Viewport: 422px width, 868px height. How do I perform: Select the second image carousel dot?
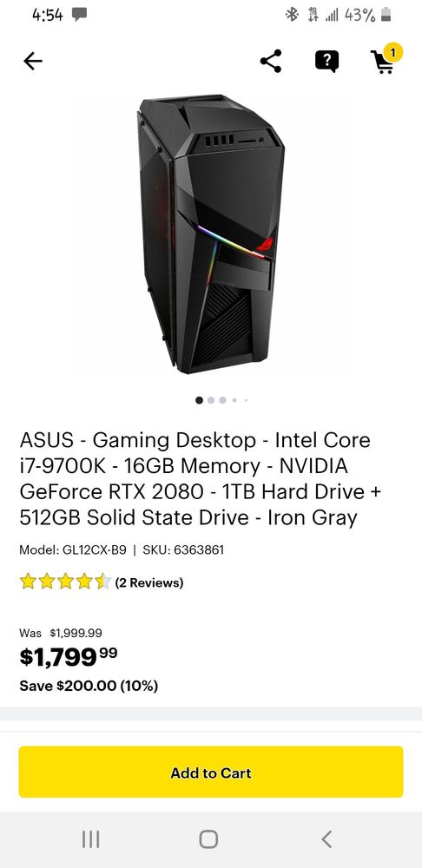[211, 400]
